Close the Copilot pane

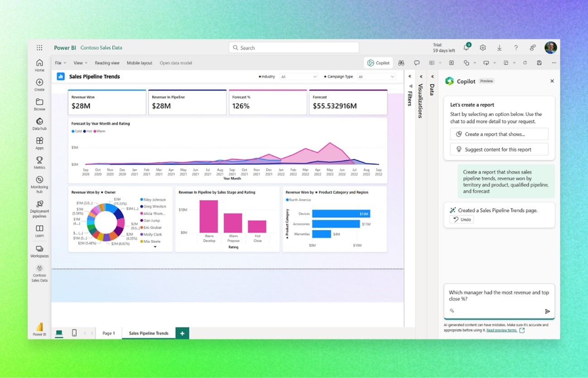(x=552, y=81)
